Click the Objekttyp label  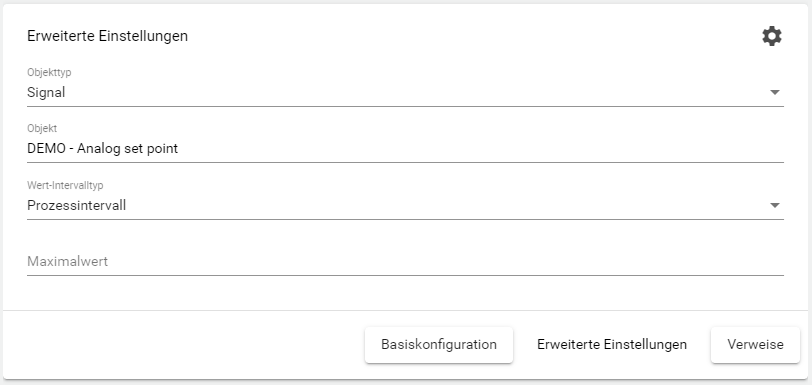[49, 73]
